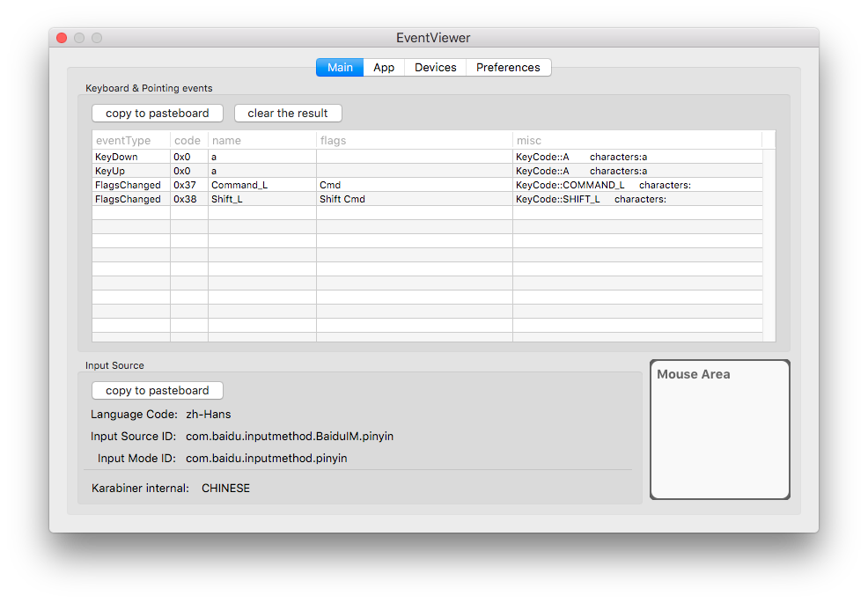
Task: Click the name column header
Action: point(261,141)
